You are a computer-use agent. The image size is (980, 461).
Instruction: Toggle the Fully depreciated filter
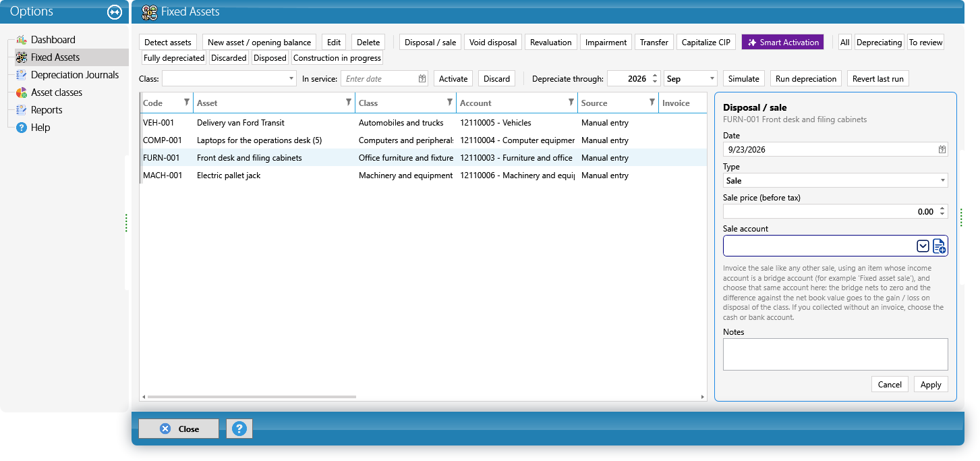click(174, 58)
